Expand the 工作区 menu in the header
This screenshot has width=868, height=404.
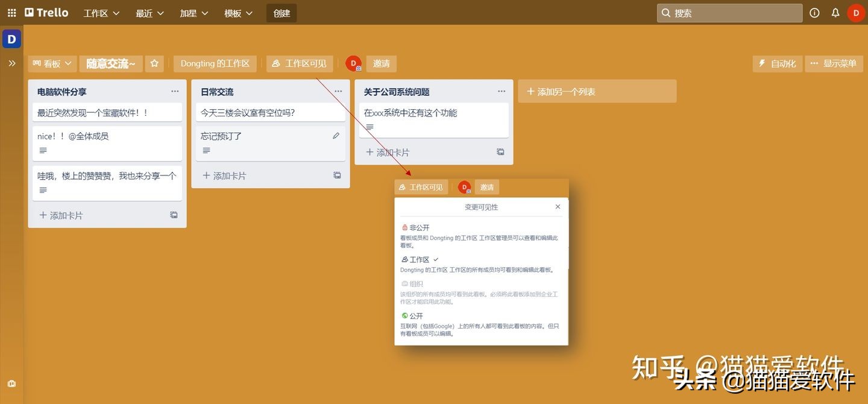[x=100, y=12]
